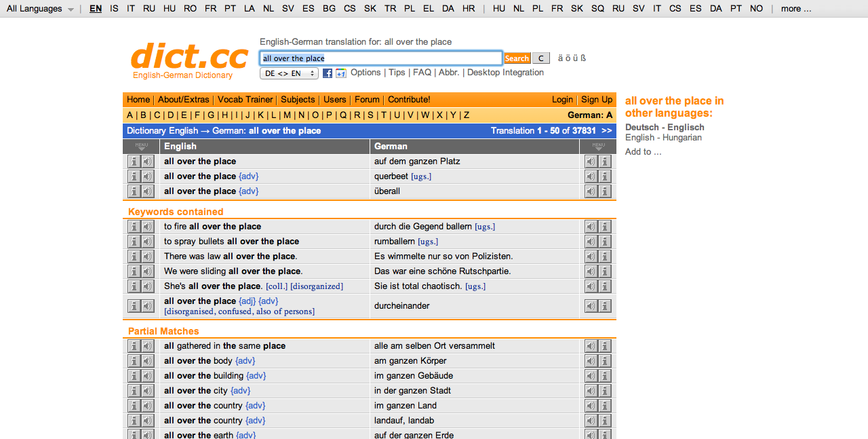Open the Users menu item
The height and width of the screenshot is (439, 868).
[x=335, y=100]
